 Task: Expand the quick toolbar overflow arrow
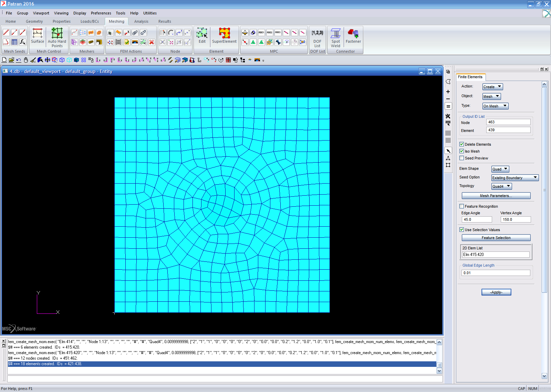pos(263,60)
